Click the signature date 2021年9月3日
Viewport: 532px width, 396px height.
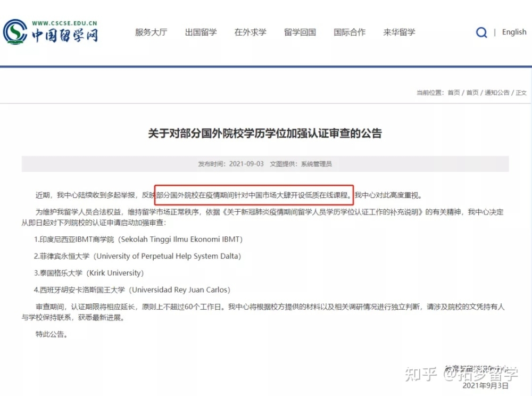click(485, 385)
